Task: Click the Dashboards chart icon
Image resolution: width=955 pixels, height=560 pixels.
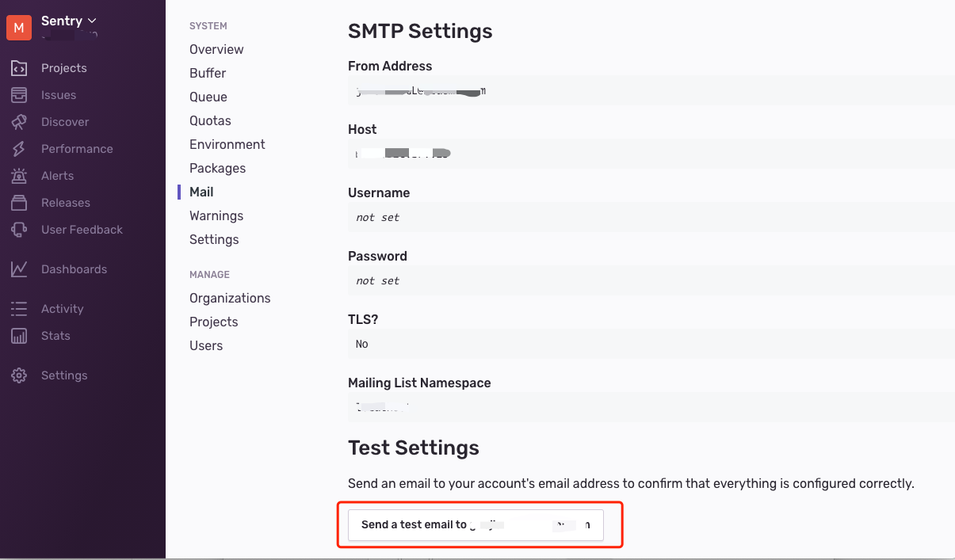Action: pyautogui.click(x=19, y=269)
